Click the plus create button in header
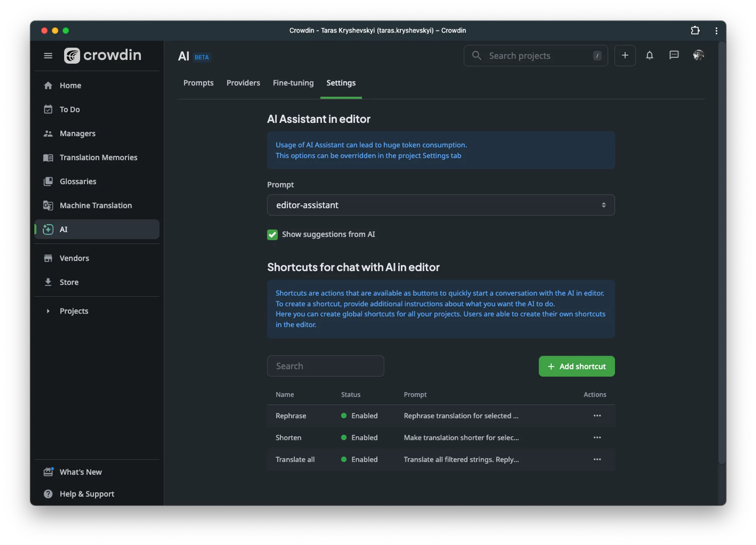 coord(625,56)
